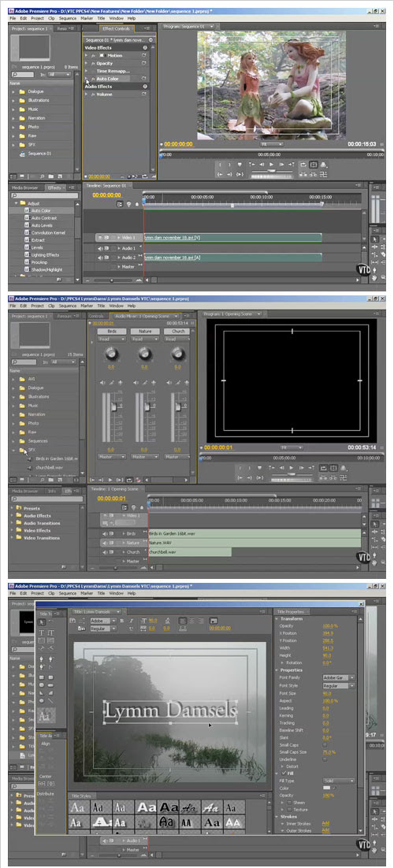394x868 pixels.
Task: Expand the Motion effect in Effect Controls
Action: point(87,55)
